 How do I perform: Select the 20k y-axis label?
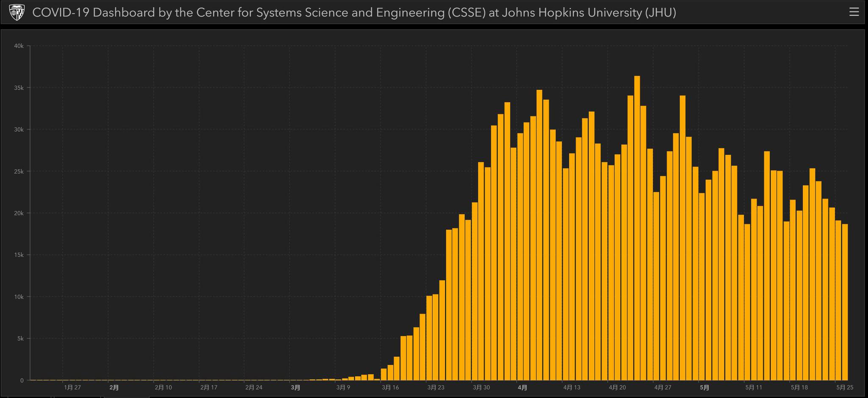point(19,213)
